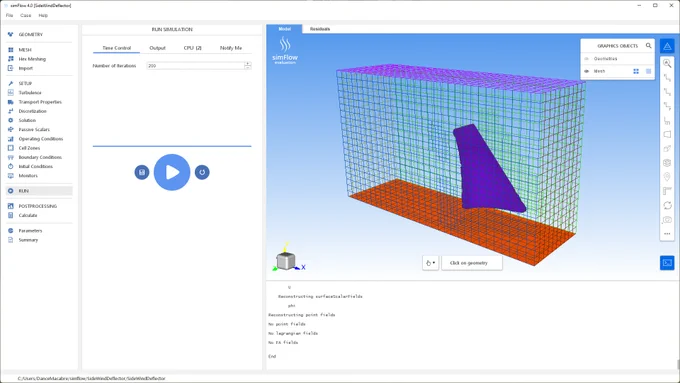Click the Number of Iterations field
680x383 pixels.
point(196,66)
